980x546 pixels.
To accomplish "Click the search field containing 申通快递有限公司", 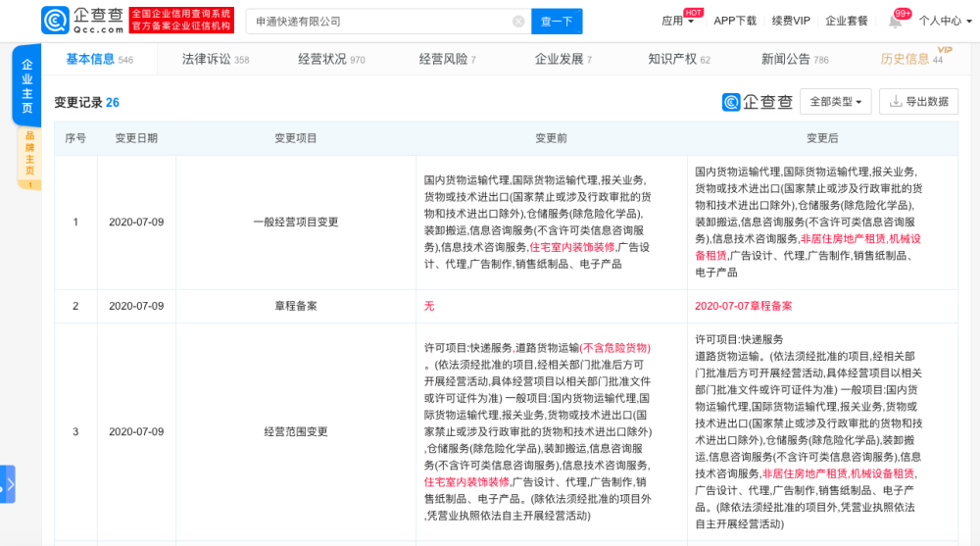I will pyautogui.click(x=388, y=22).
